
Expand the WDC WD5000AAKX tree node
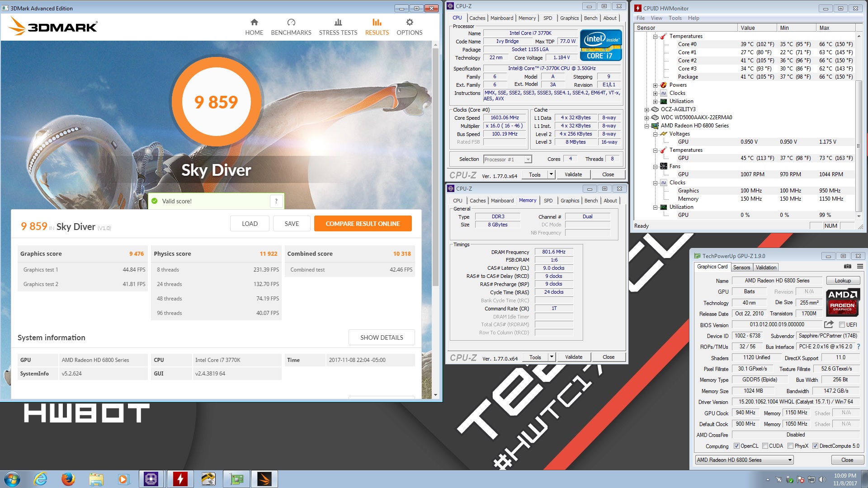coord(646,117)
